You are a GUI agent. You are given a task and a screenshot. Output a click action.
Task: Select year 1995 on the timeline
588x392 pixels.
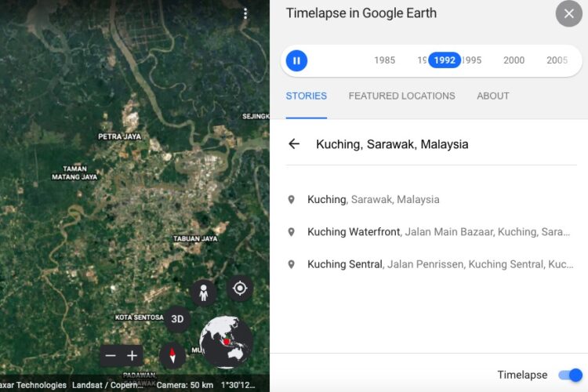[472, 60]
